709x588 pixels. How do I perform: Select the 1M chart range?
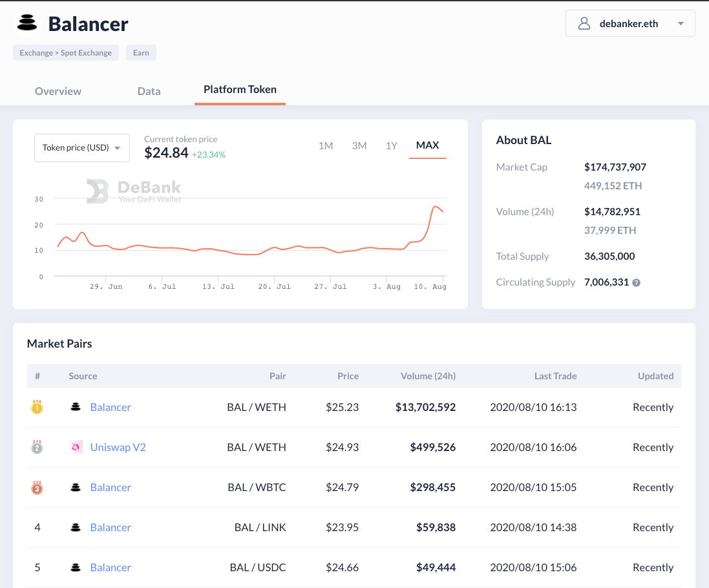point(326,145)
